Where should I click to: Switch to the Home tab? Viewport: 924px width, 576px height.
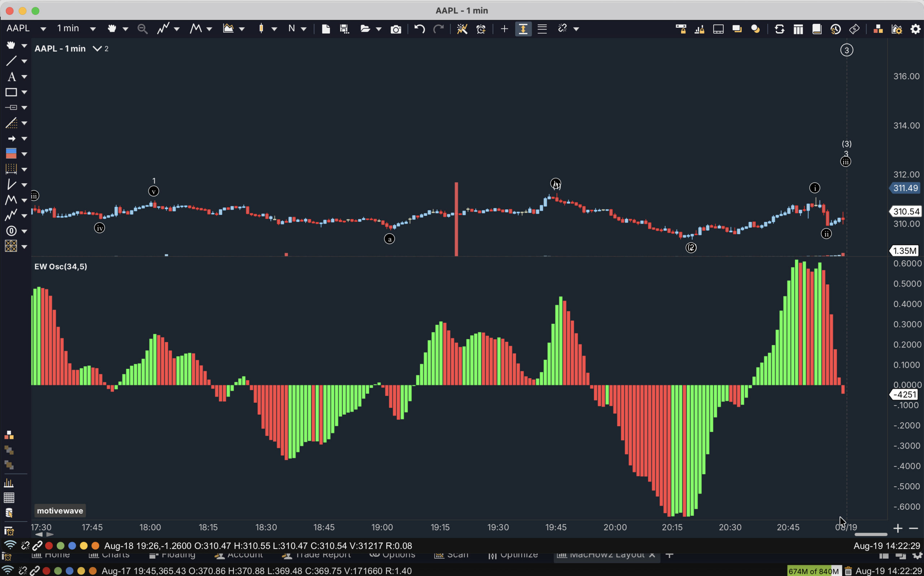[x=51, y=555]
